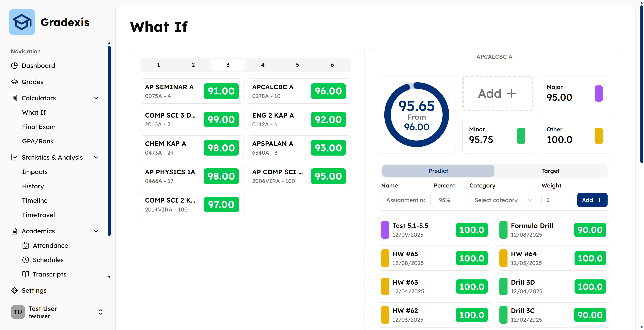The width and height of the screenshot is (644, 330).
Task: Collapse the Academics section chevron
Action: tap(96, 231)
